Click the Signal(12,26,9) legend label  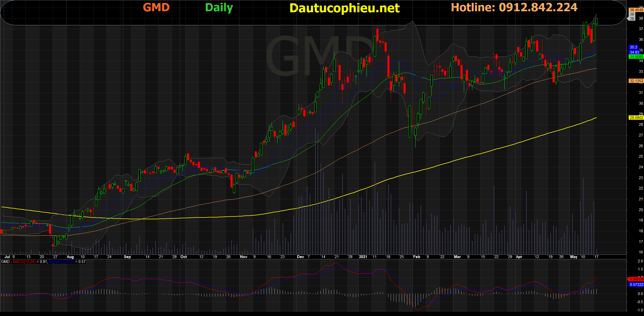click(61, 262)
